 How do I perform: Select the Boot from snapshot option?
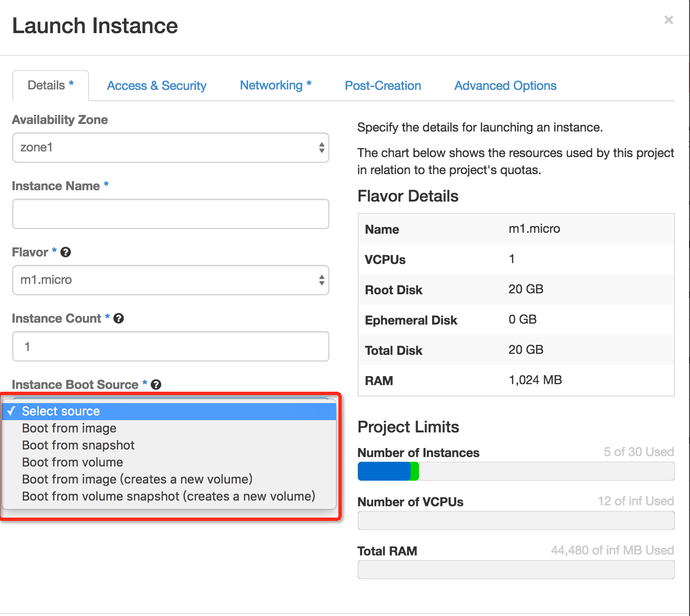(x=78, y=445)
